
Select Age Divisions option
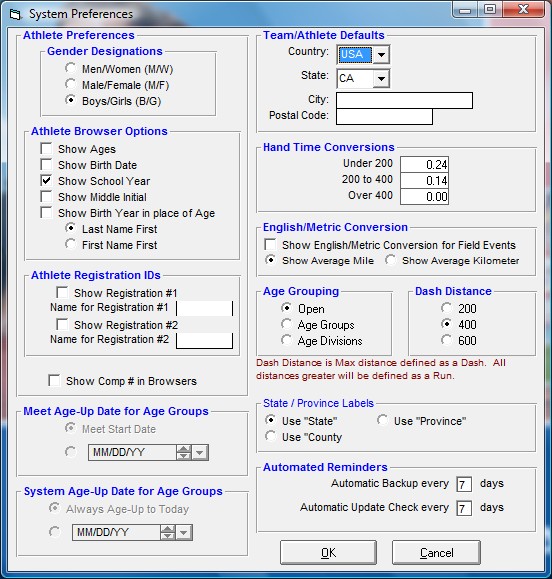pos(286,340)
